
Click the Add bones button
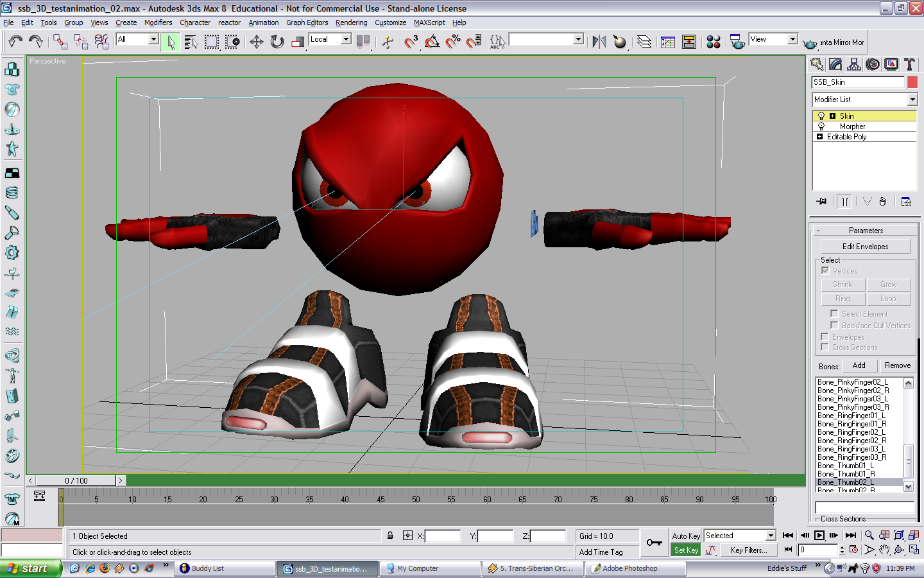click(x=859, y=365)
